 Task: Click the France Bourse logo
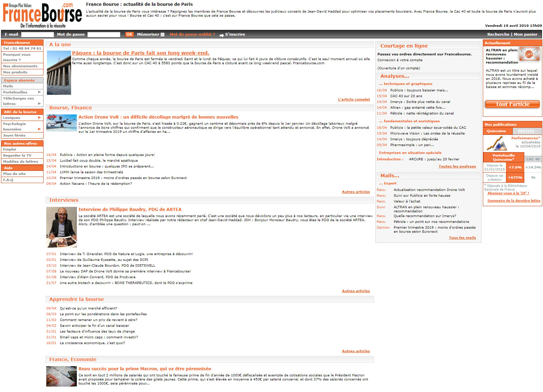pyautogui.click(x=42, y=15)
